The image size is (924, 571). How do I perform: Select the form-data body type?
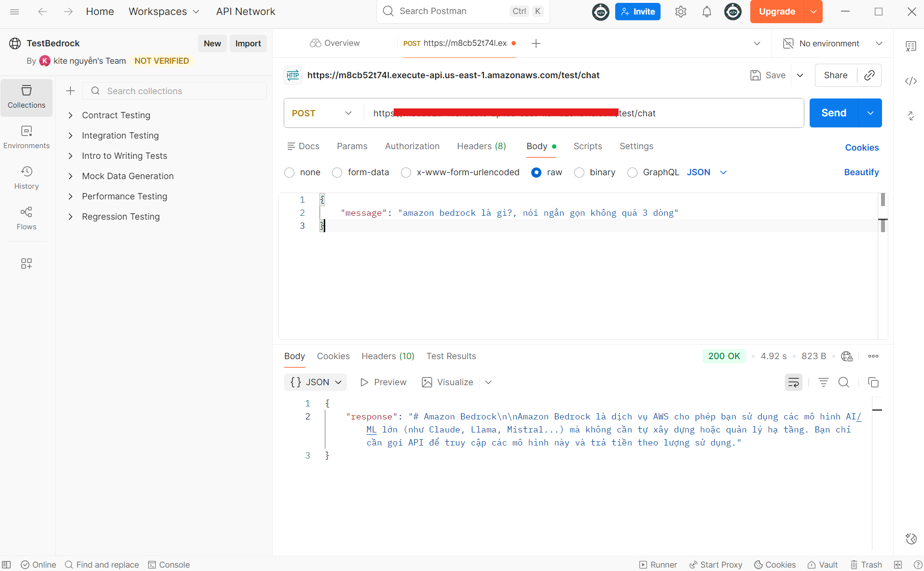(x=337, y=173)
